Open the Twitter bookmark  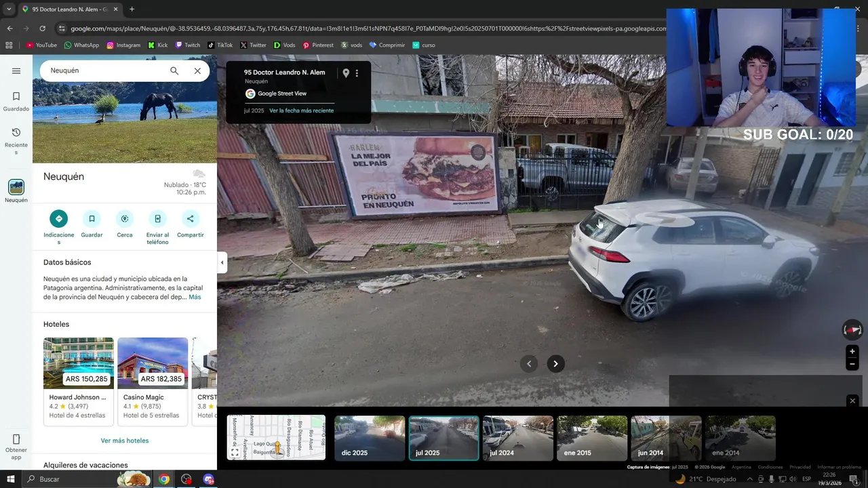click(x=253, y=45)
